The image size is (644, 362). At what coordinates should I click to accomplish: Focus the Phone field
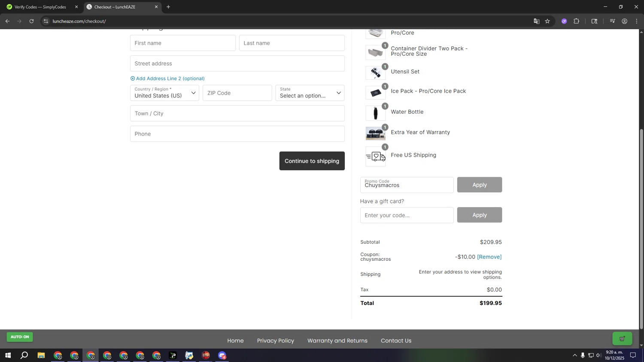[237, 134]
